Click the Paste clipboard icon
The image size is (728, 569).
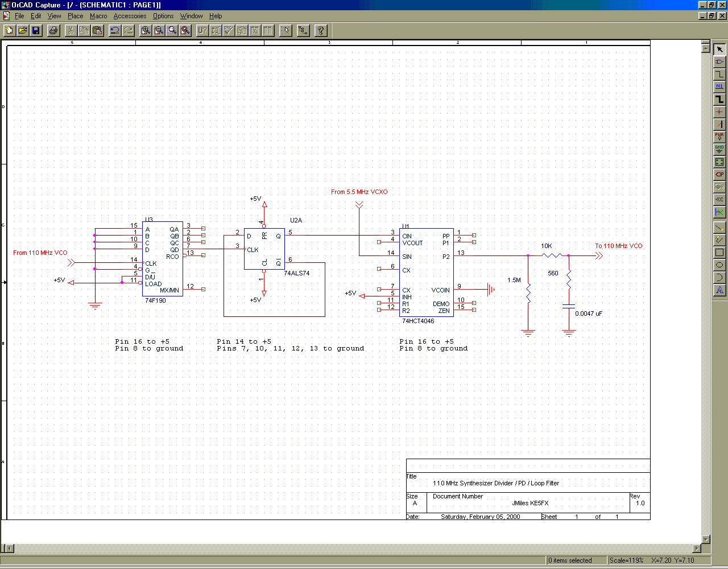[97, 30]
